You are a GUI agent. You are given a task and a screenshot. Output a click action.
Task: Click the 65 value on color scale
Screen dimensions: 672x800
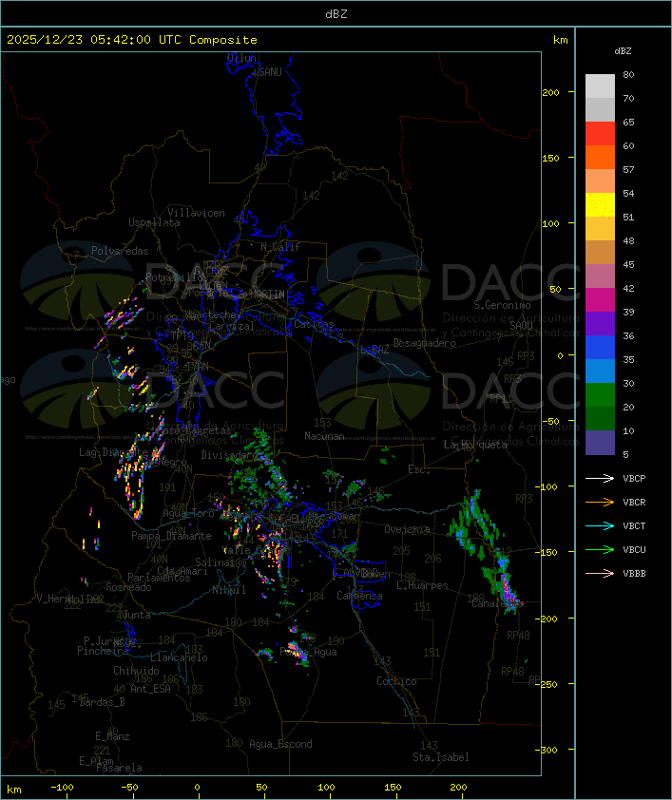(628, 122)
